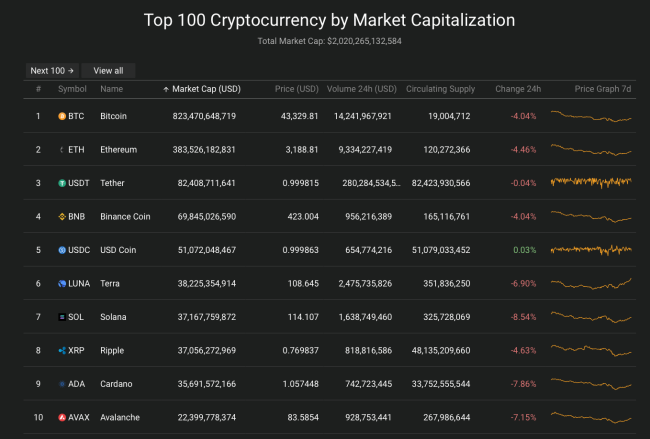Sort by Volume 24h (USD) column
The image size is (650, 439).
click(361, 89)
